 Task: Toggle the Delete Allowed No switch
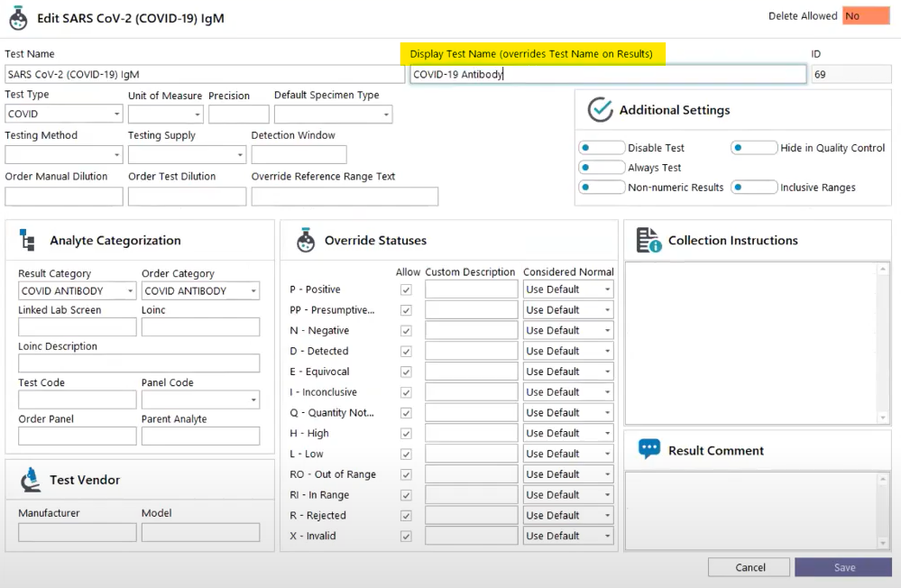pos(866,16)
